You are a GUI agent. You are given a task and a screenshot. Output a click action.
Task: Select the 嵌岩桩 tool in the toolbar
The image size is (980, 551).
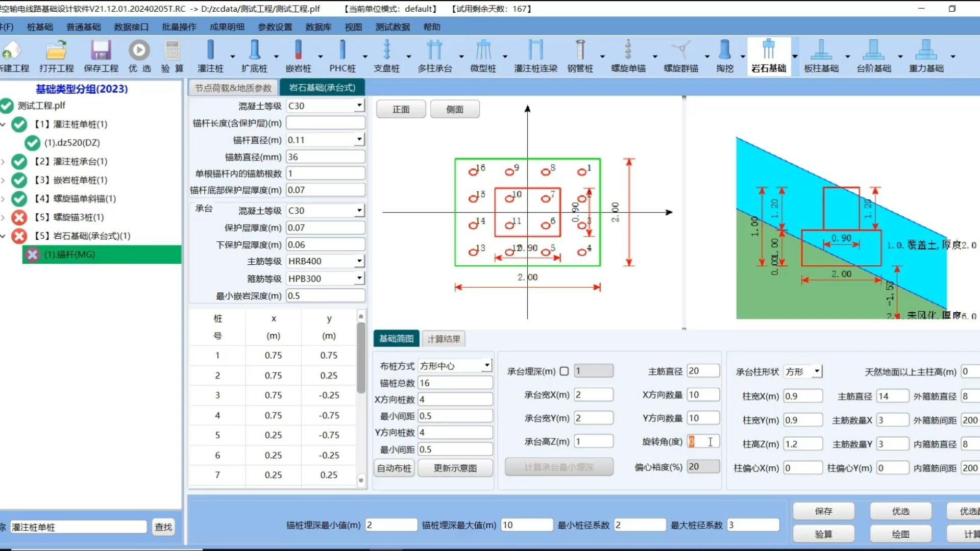(298, 56)
